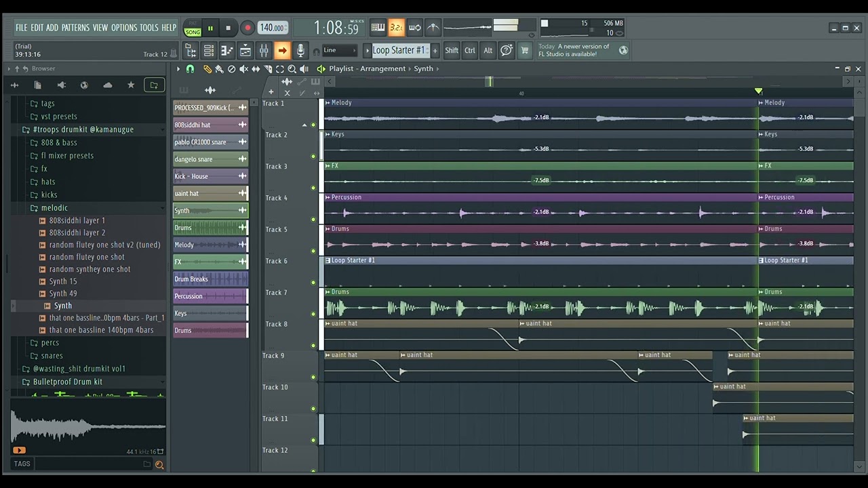The height and width of the screenshot is (488, 868).
Task: Click the red record button
Action: pyautogui.click(x=248, y=28)
